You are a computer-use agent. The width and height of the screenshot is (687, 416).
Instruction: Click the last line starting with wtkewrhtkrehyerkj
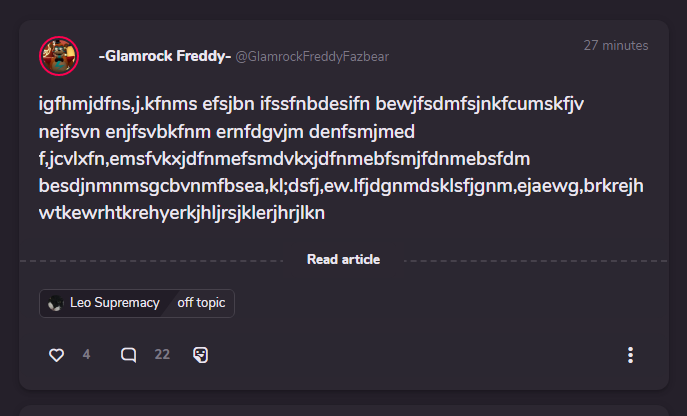click(x=182, y=213)
